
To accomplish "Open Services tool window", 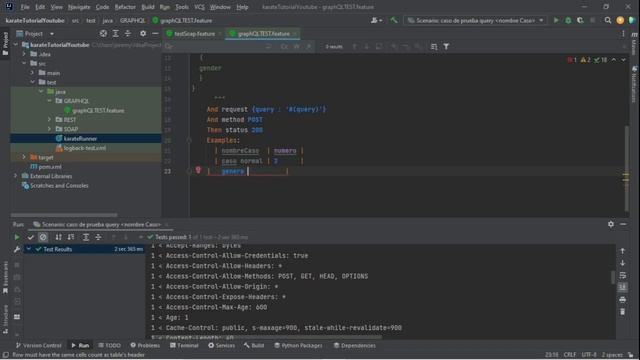I will click(221, 345).
